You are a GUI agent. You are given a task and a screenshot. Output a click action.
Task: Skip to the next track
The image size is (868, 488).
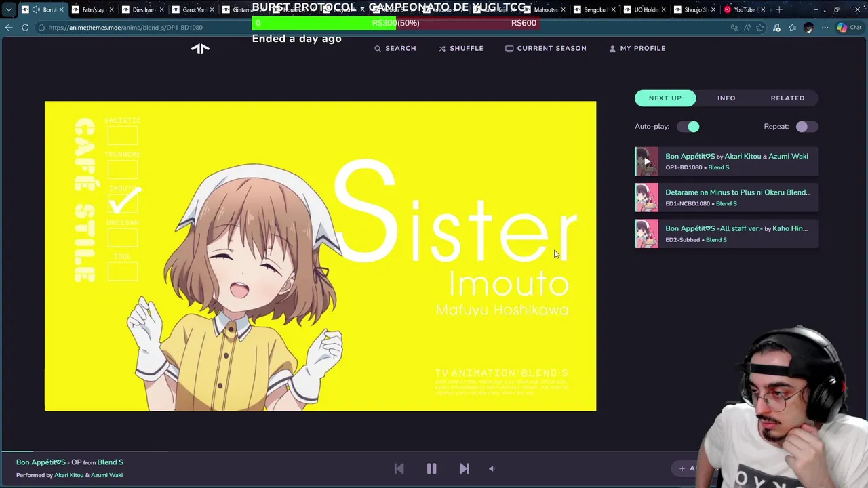point(464,468)
